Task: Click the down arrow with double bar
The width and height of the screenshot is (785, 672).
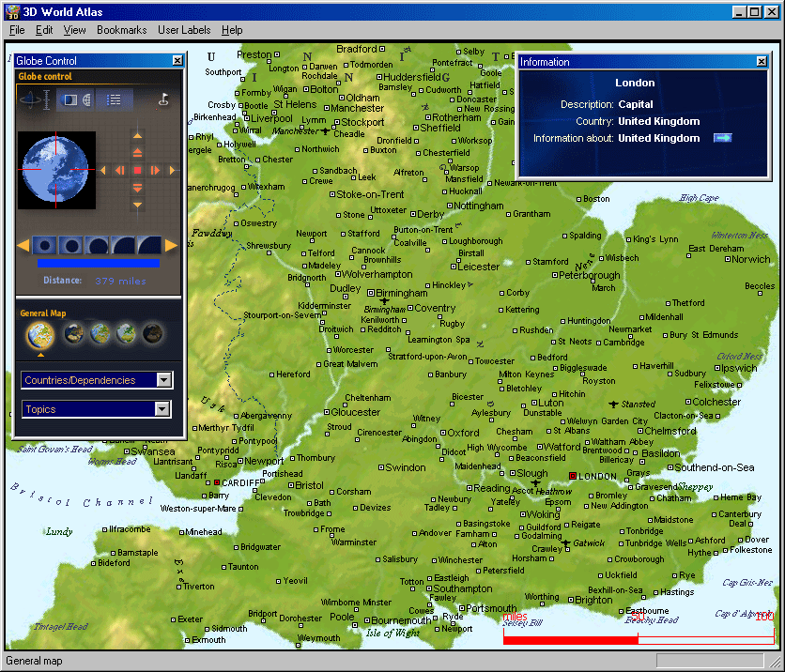Action: (x=137, y=188)
